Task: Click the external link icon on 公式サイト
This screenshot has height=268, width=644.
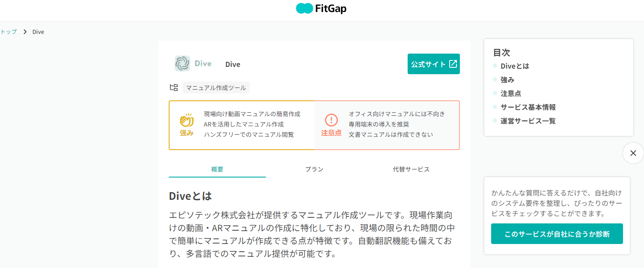Action: pos(453,64)
